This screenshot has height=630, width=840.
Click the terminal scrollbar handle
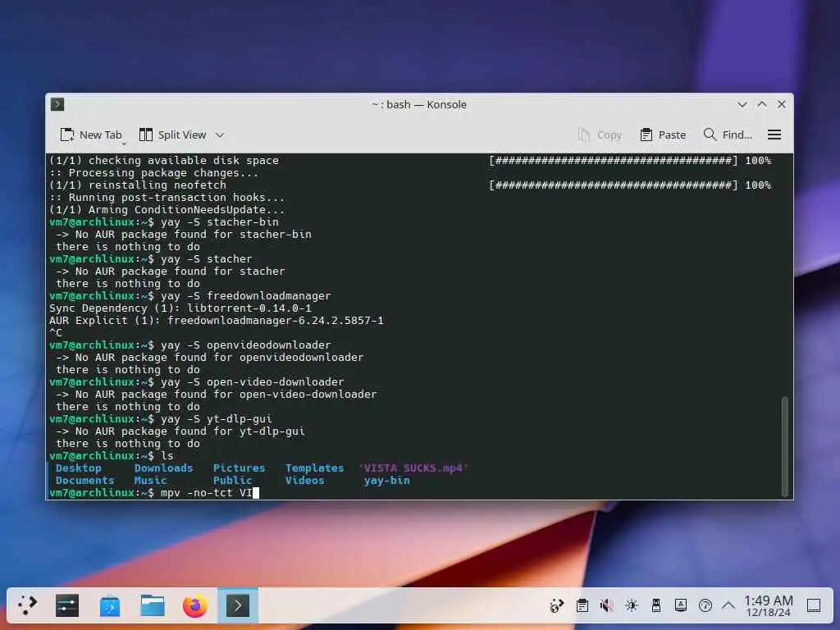785,446
